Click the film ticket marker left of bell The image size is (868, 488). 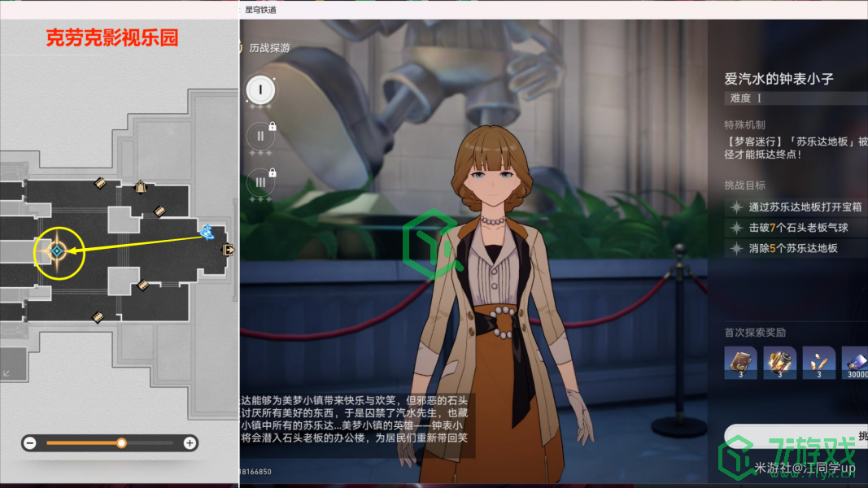pyautogui.click(x=100, y=184)
